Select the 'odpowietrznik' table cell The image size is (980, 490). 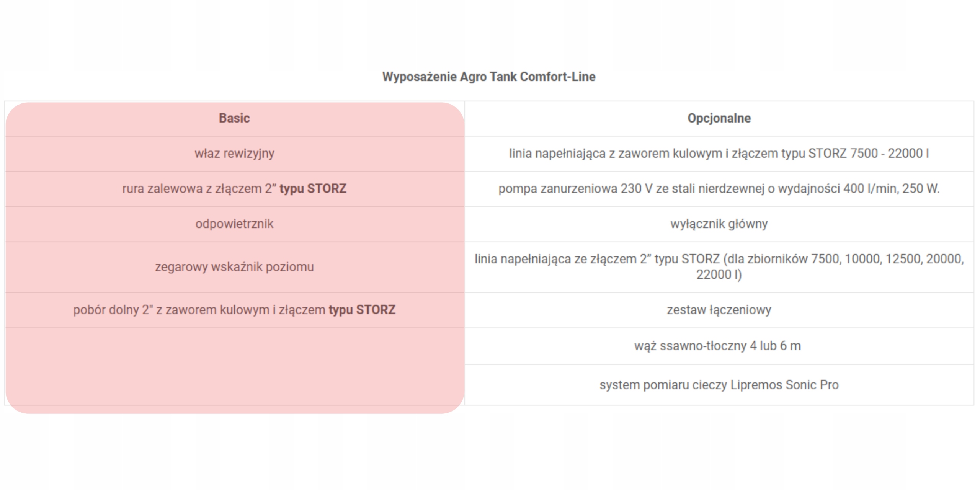234,224
